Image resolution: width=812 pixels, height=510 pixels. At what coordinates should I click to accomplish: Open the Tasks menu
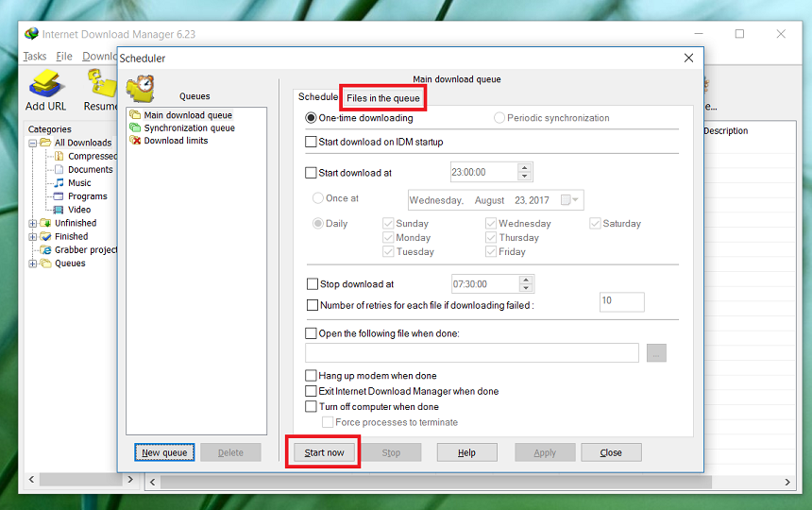pyautogui.click(x=35, y=56)
